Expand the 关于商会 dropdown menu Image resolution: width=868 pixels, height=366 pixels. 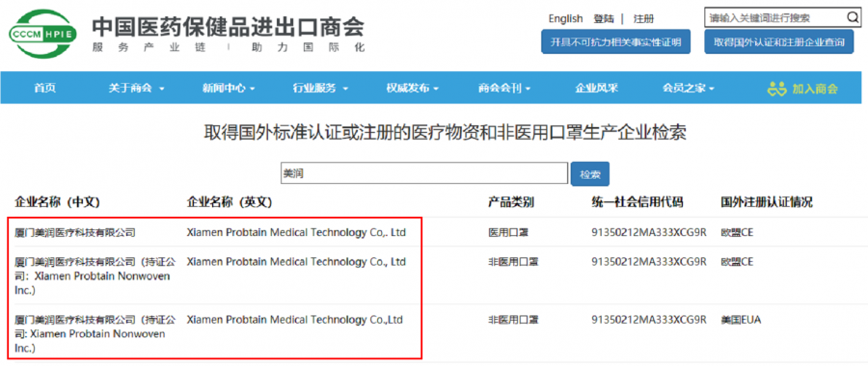point(136,89)
